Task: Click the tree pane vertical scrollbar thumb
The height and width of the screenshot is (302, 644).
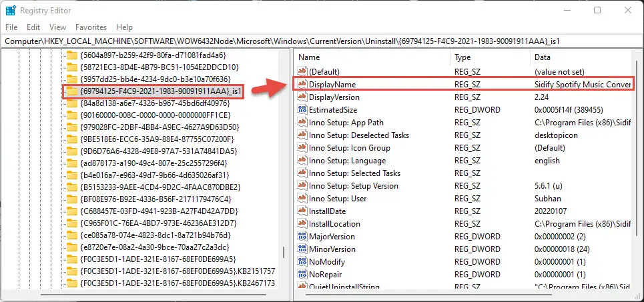Action: (283, 251)
